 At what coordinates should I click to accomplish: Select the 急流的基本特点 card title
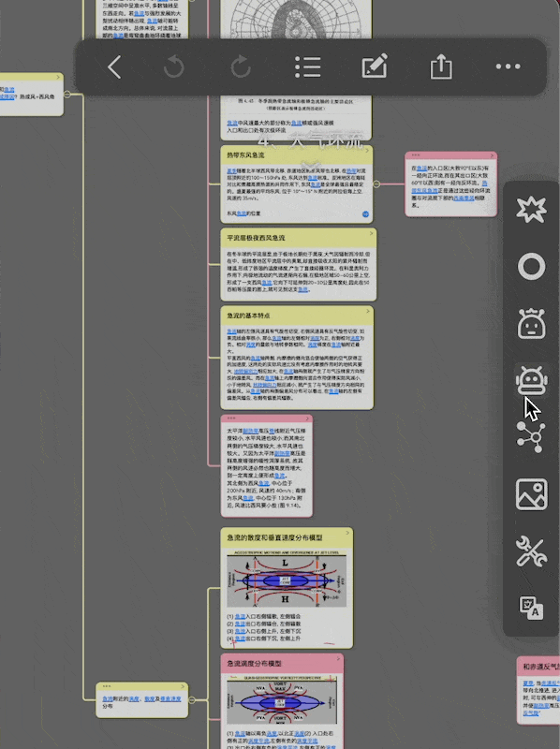pyautogui.click(x=248, y=316)
